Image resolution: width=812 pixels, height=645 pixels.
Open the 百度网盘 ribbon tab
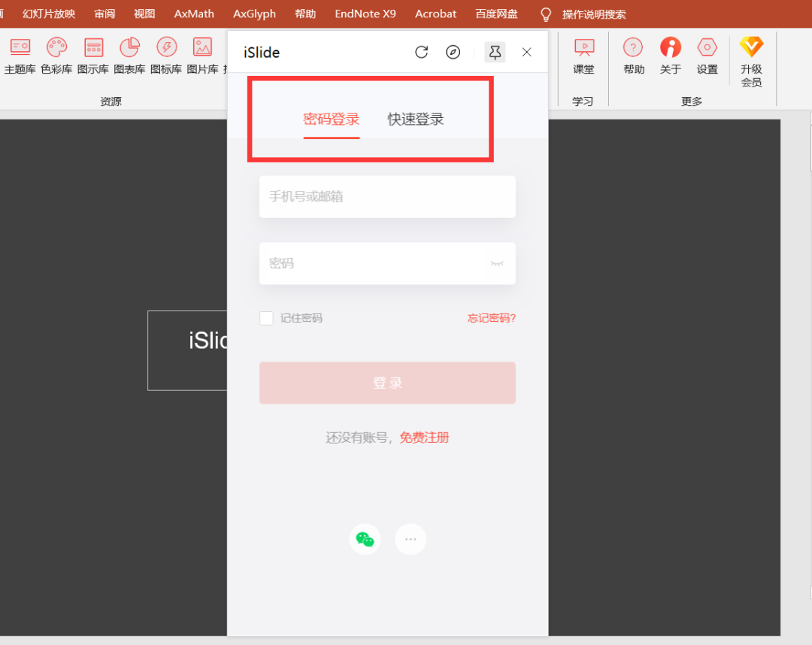497,14
